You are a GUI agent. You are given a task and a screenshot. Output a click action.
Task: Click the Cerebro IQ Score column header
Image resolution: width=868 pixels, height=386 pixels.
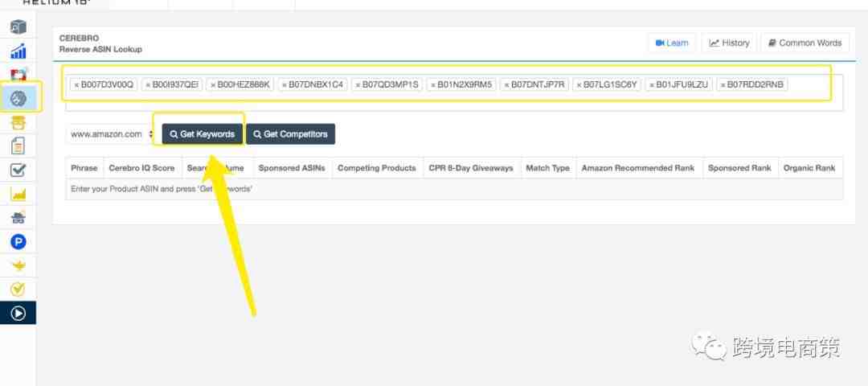(141, 168)
